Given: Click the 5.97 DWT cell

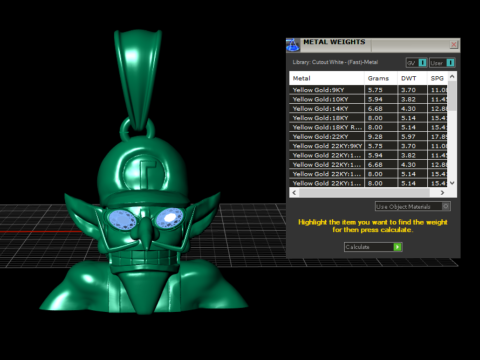Looking at the screenshot, I should tap(412, 136).
